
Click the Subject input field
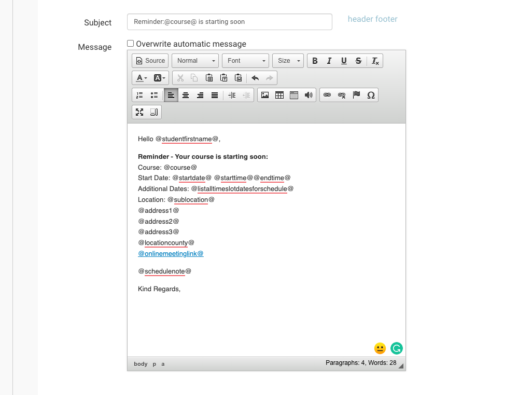229,22
